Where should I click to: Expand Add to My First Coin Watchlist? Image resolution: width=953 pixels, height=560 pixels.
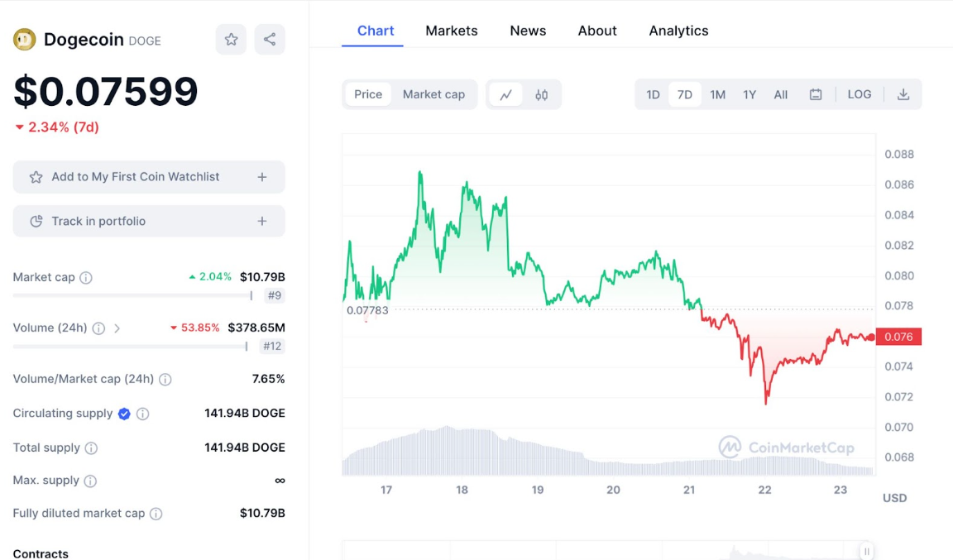click(262, 177)
